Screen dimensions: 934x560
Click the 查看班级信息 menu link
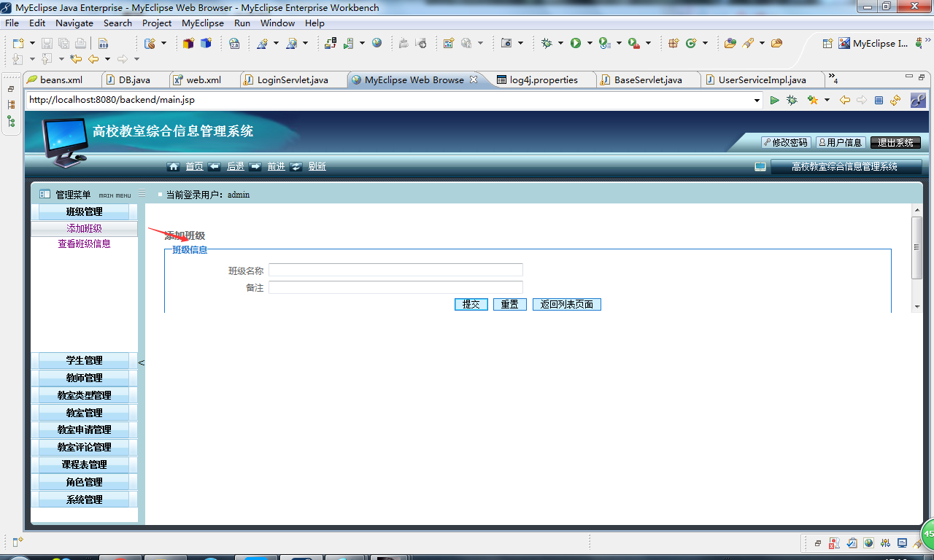(x=85, y=244)
